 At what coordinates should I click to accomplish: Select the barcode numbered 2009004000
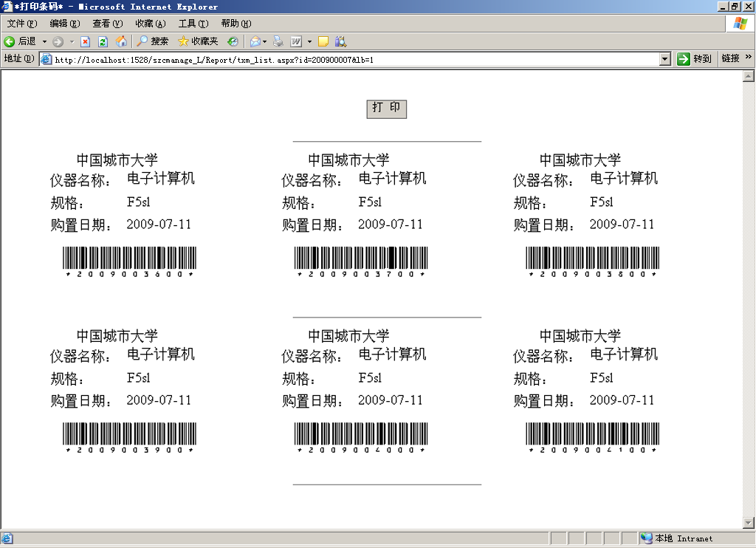coord(360,437)
